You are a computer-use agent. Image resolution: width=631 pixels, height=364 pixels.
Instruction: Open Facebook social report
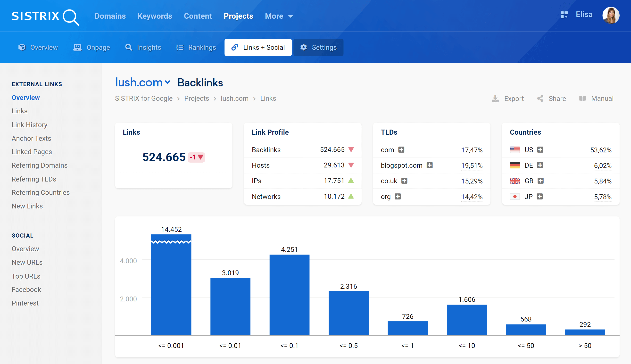tap(26, 290)
